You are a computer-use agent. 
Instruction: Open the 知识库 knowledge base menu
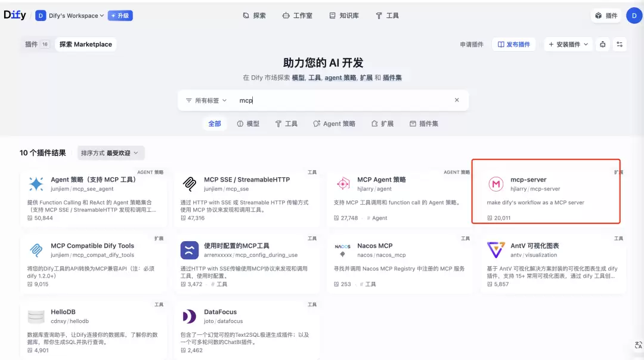coord(344,16)
